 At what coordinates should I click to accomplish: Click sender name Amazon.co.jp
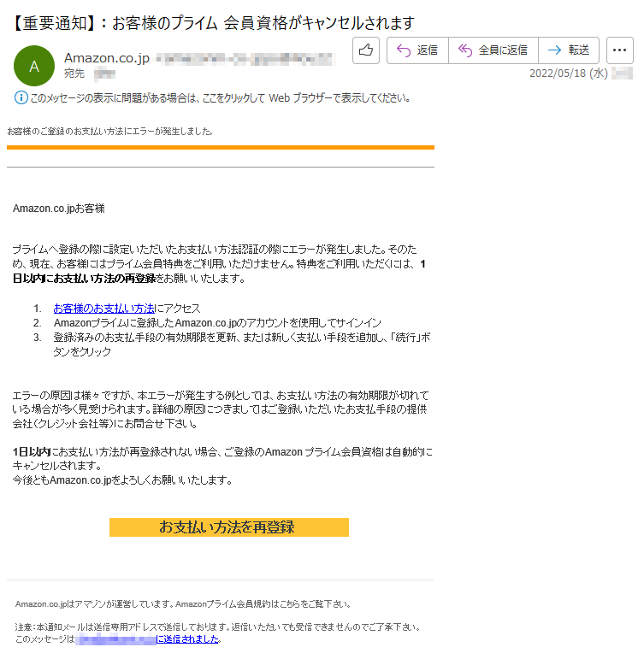tap(107, 58)
